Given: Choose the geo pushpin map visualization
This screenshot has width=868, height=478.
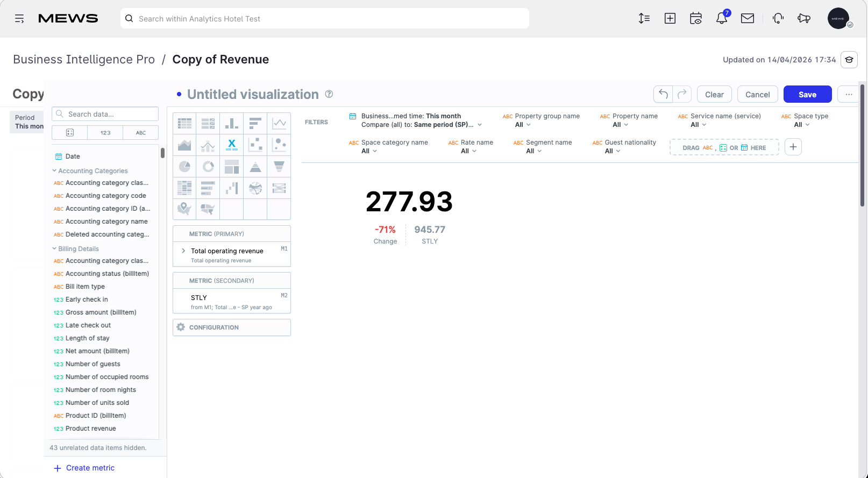Looking at the screenshot, I should (184, 209).
